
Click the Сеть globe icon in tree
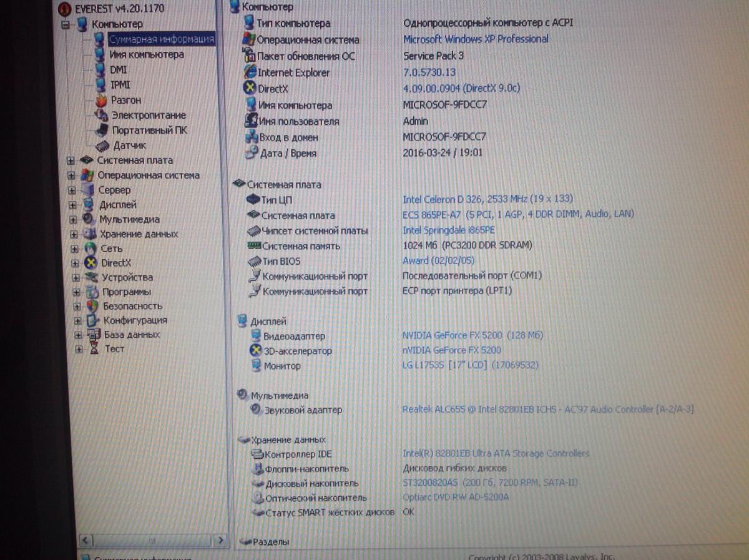coord(91,248)
